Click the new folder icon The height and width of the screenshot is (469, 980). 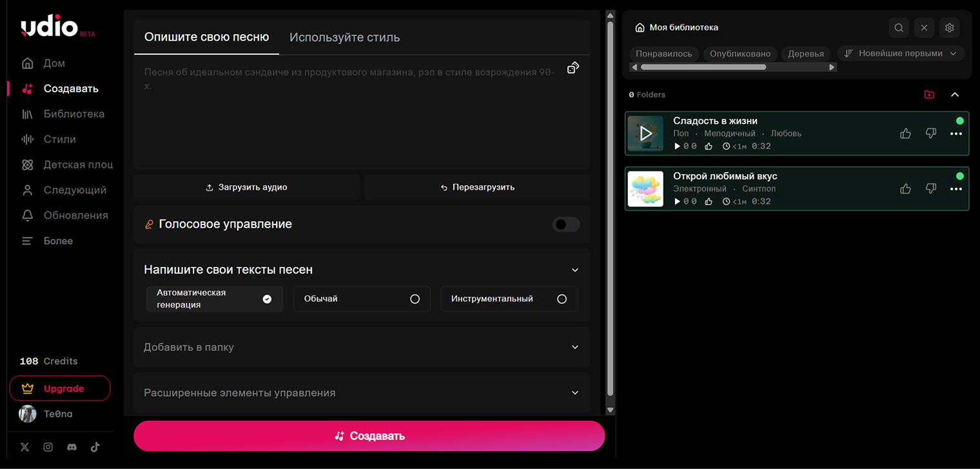point(929,95)
